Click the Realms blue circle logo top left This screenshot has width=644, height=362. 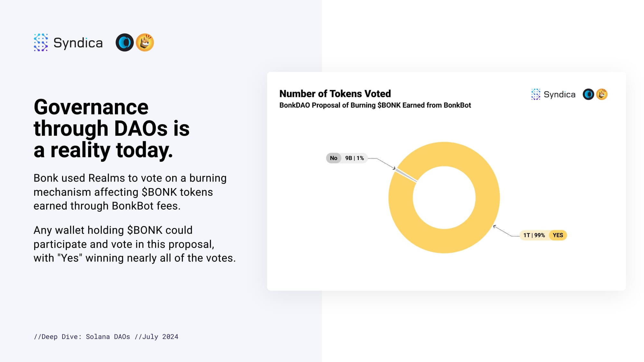125,42
